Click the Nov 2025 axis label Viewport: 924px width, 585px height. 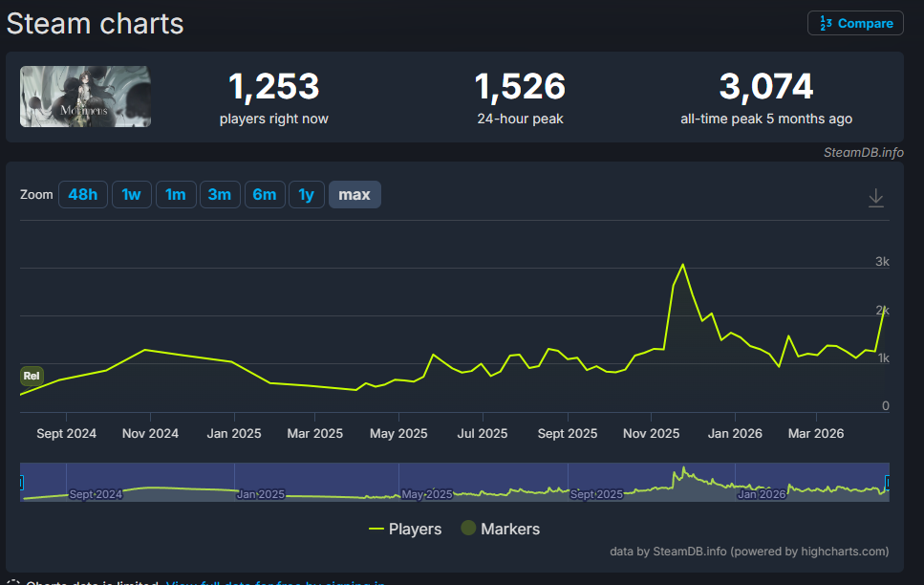[651, 433]
